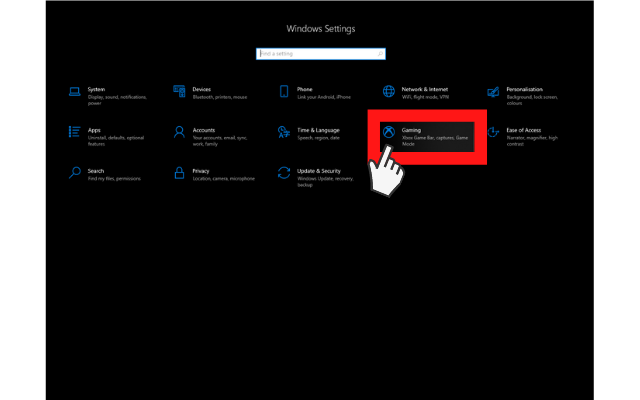Open the Gaming Xbox icon
640x400 pixels.
[389, 132]
